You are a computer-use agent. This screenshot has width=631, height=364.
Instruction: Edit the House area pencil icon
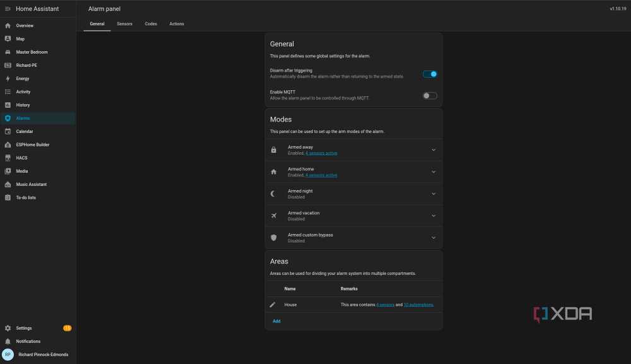pyautogui.click(x=273, y=305)
